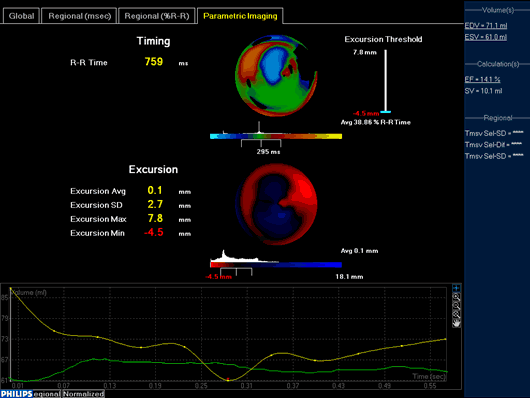Open the ESV = 61.0 ml link
531x399 pixels.
click(x=486, y=37)
